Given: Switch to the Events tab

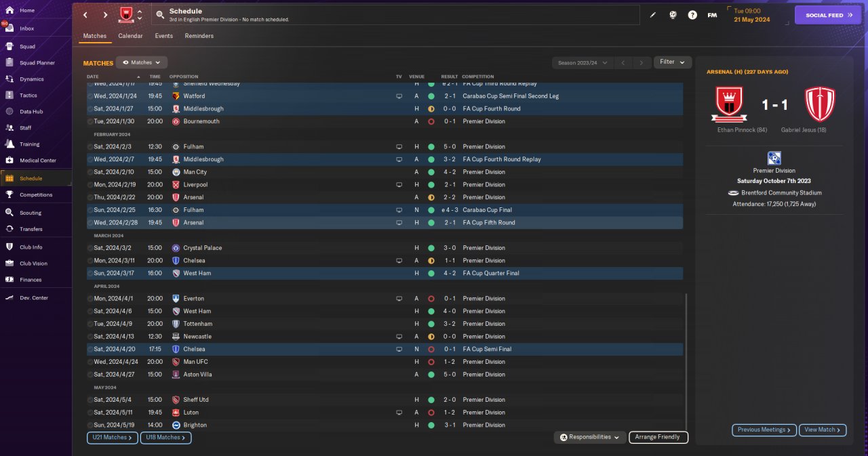Looking at the screenshot, I should tap(163, 36).
